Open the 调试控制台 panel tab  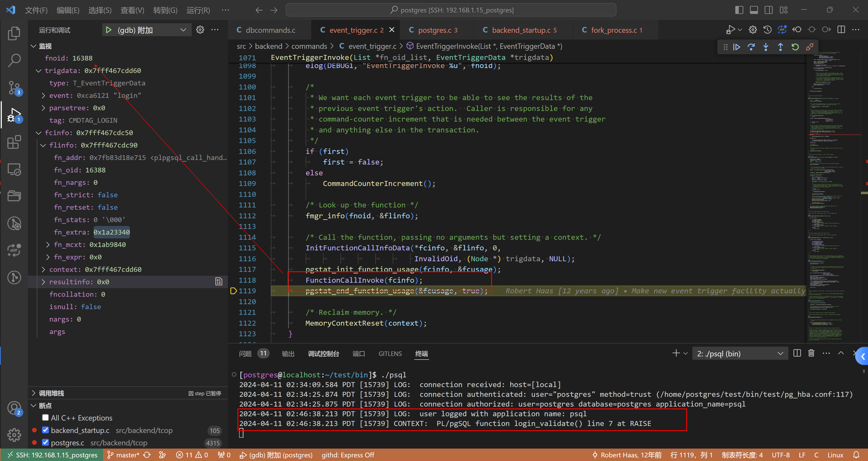point(323,353)
